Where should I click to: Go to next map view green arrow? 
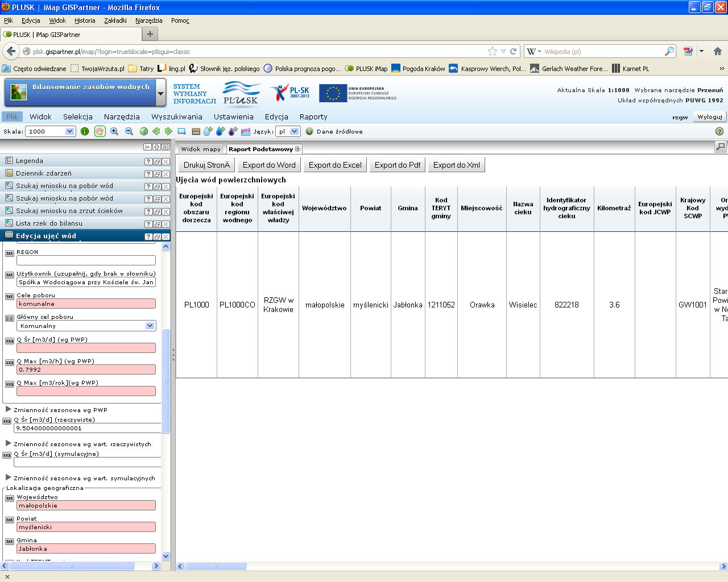click(x=168, y=131)
